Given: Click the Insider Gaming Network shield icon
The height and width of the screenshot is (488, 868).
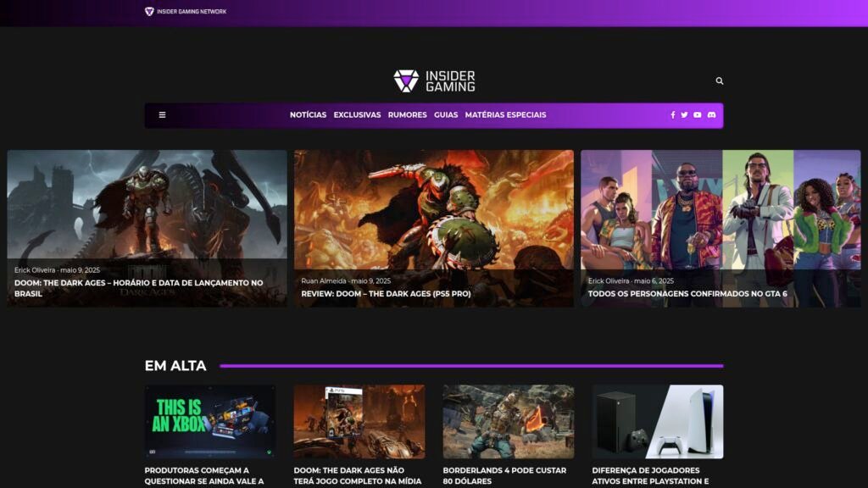Looking at the screenshot, I should [x=149, y=11].
